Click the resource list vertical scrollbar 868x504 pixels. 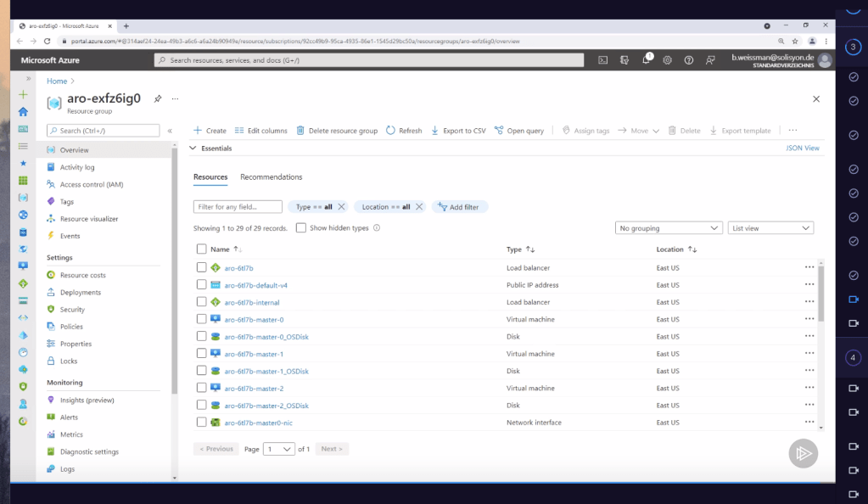(821, 294)
